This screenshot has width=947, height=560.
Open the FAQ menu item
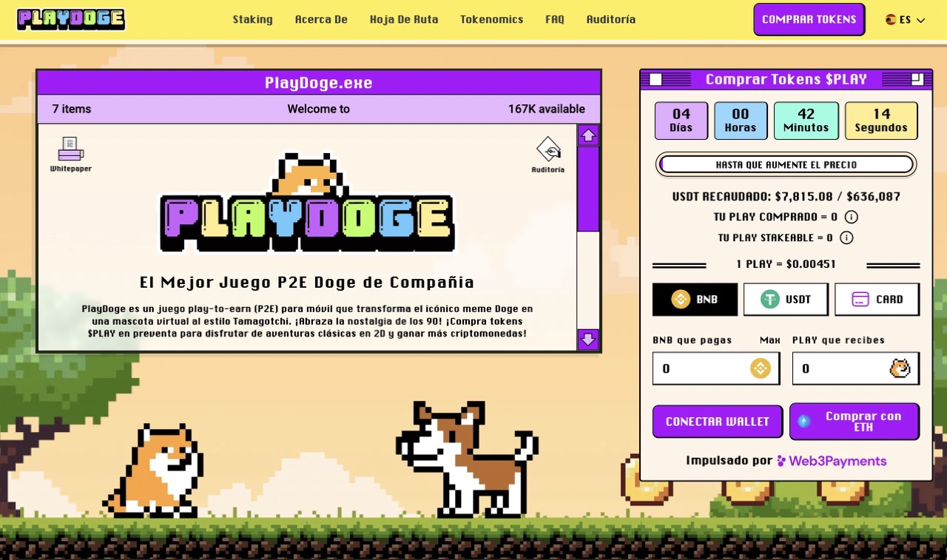pyautogui.click(x=555, y=19)
